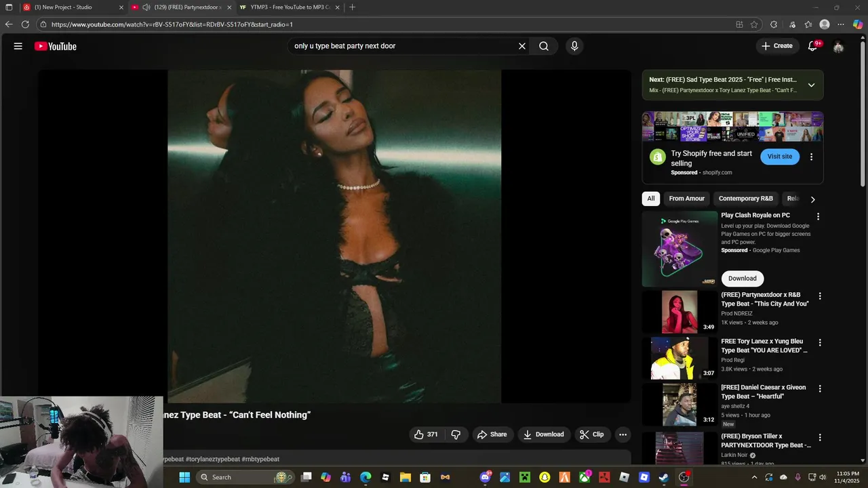Viewport: 868px width, 488px height.
Task: Open Daniel Caesar x Giveon video thumbnail
Action: click(x=679, y=405)
